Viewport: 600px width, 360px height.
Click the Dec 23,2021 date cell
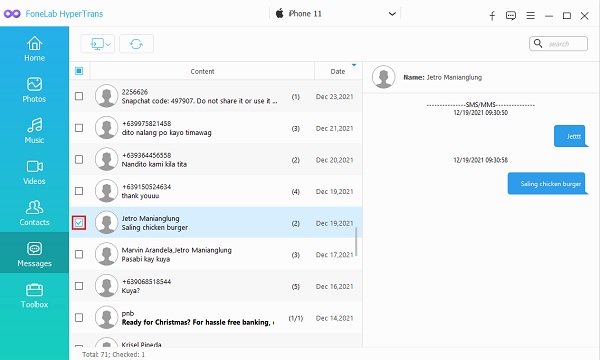[x=334, y=97]
